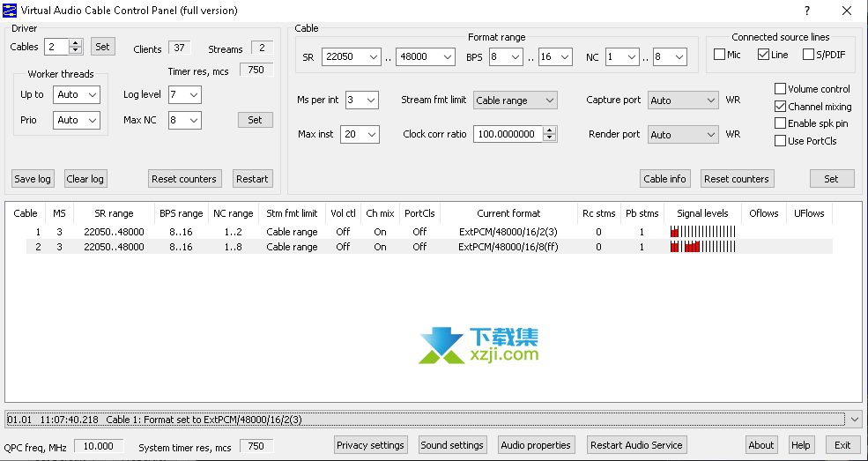The width and height of the screenshot is (868, 461).
Task: Click the QPC freq value 10.000
Action: (x=99, y=446)
